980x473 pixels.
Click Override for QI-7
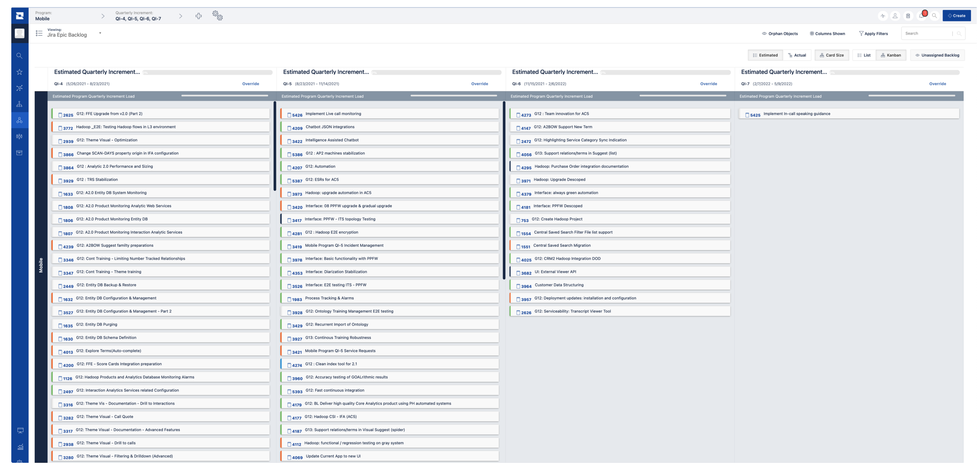pos(938,84)
